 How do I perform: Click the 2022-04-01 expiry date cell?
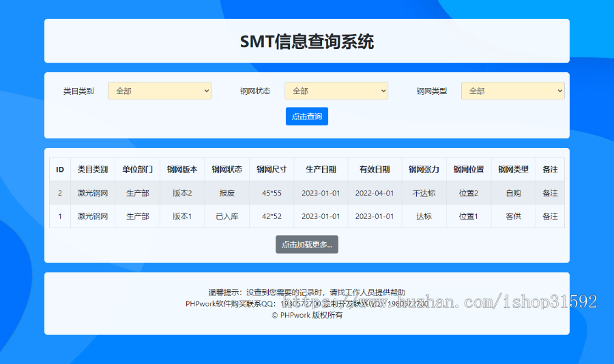click(x=375, y=193)
